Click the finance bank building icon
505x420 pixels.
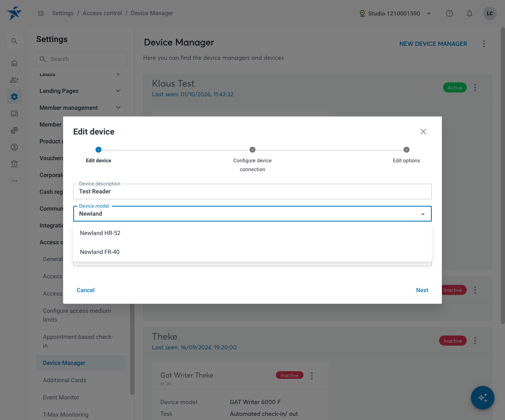(x=14, y=164)
